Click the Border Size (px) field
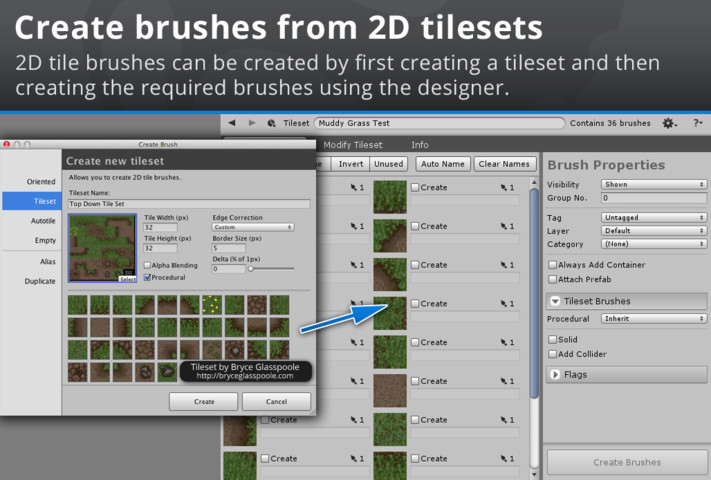The image size is (711, 480). coord(229,248)
